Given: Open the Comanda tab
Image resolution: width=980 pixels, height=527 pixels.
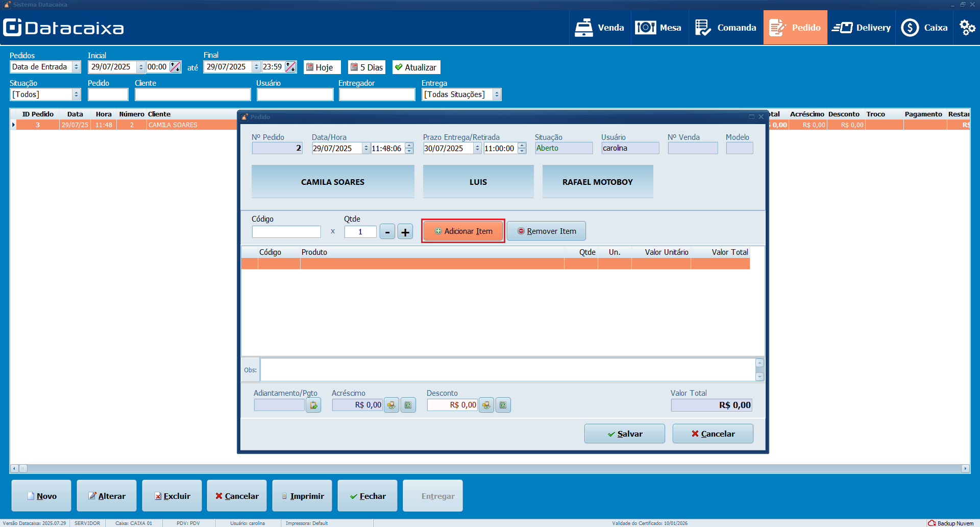Looking at the screenshot, I should pos(726,28).
